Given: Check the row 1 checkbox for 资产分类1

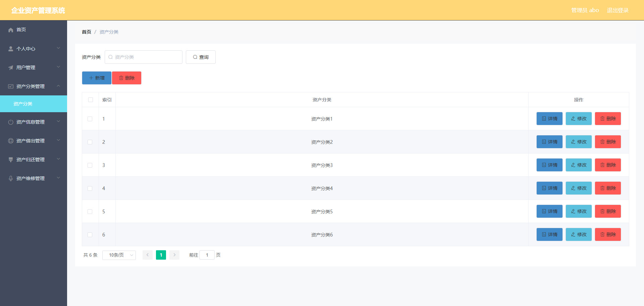Looking at the screenshot, I should [90, 119].
